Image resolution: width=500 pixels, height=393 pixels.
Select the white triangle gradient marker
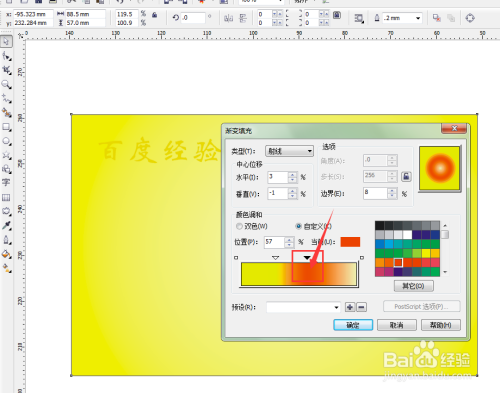click(x=275, y=258)
